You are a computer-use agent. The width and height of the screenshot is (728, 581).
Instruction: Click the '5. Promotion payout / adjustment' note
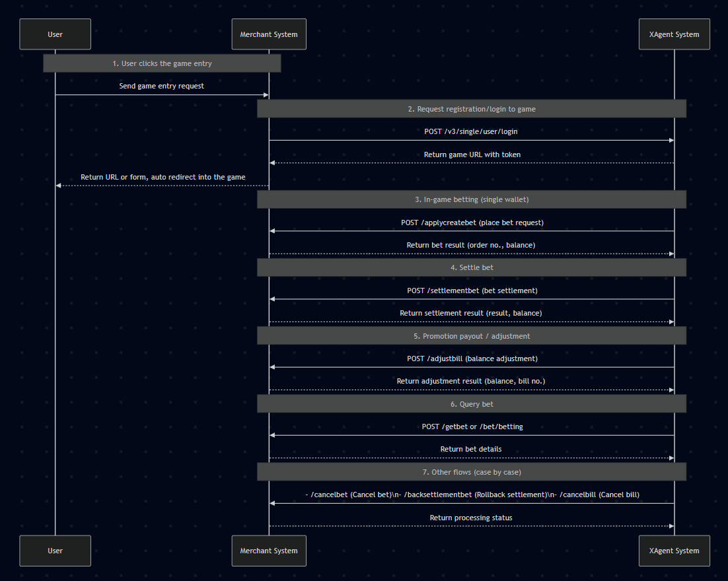[x=472, y=336]
